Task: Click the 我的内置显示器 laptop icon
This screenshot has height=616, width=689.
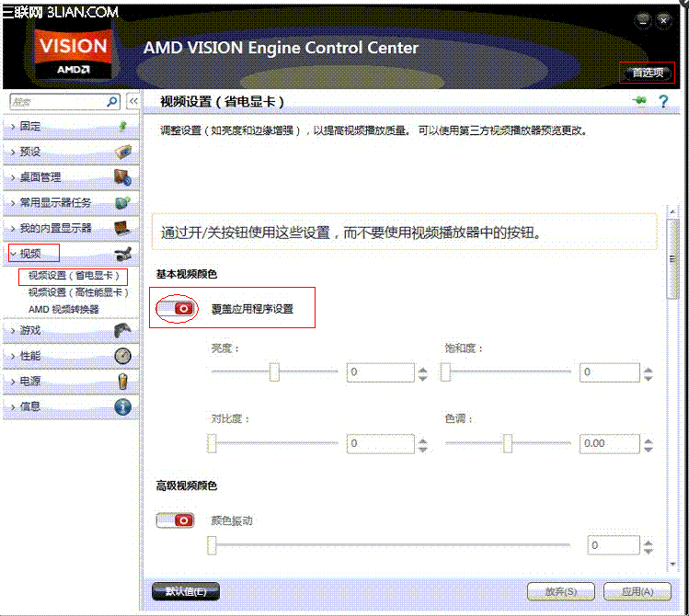Action: (122, 228)
